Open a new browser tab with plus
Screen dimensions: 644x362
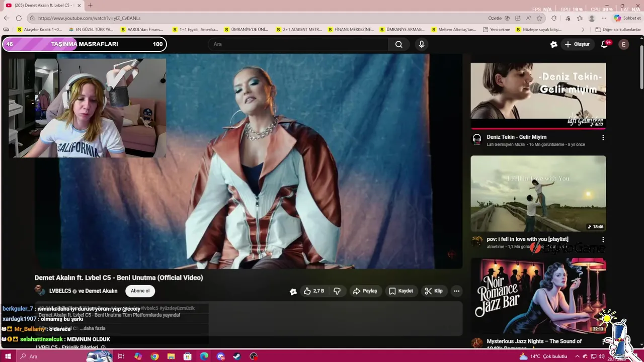click(x=90, y=5)
